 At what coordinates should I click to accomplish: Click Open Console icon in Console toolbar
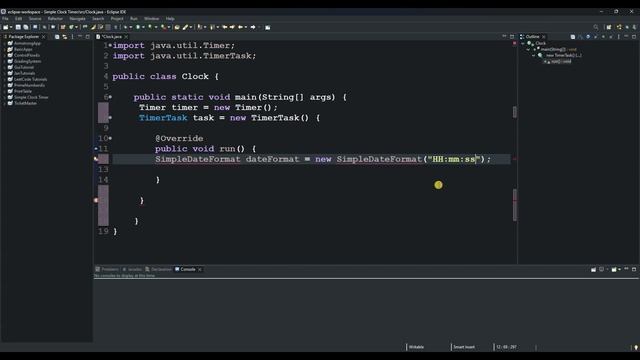coord(614,269)
